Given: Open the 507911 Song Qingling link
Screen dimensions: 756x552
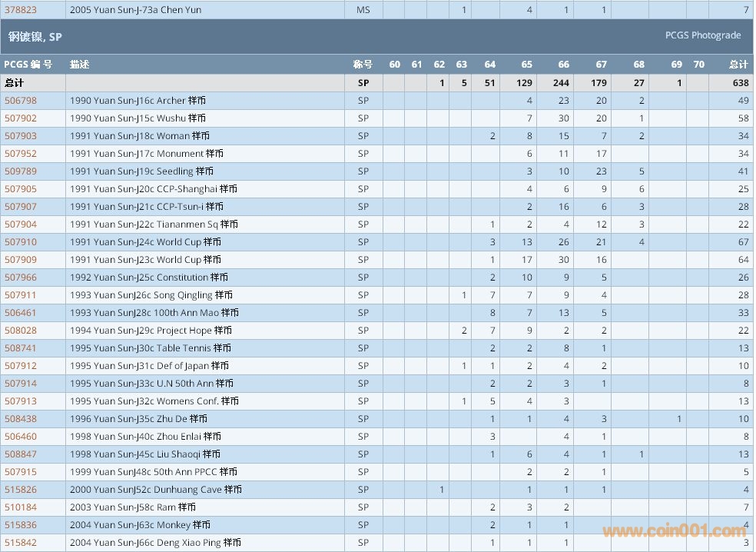Looking at the screenshot, I should click(21, 295).
